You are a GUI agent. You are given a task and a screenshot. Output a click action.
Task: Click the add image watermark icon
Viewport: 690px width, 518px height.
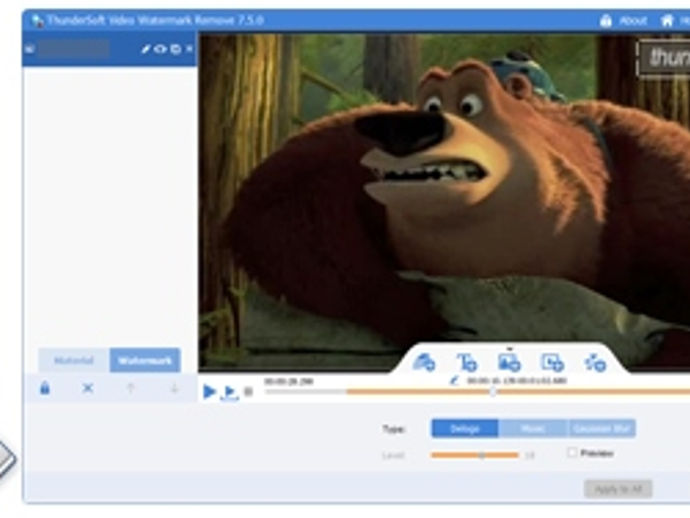point(509,363)
